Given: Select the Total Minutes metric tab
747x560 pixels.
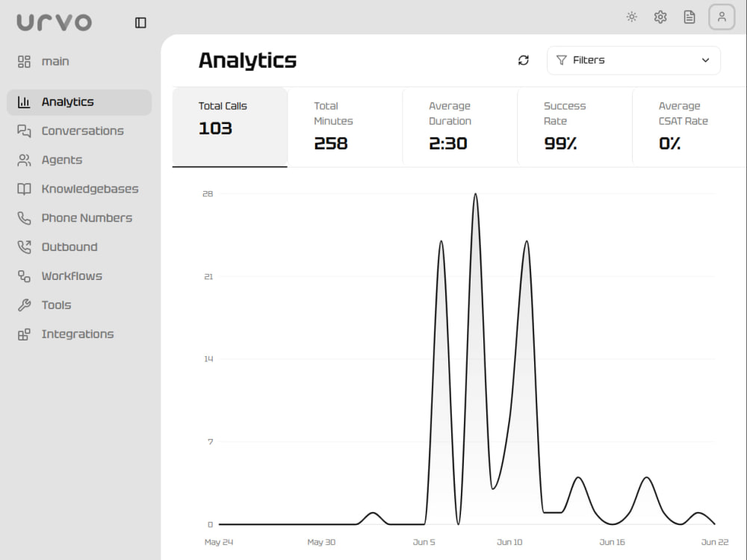Looking at the screenshot, I should click(345, 127).
